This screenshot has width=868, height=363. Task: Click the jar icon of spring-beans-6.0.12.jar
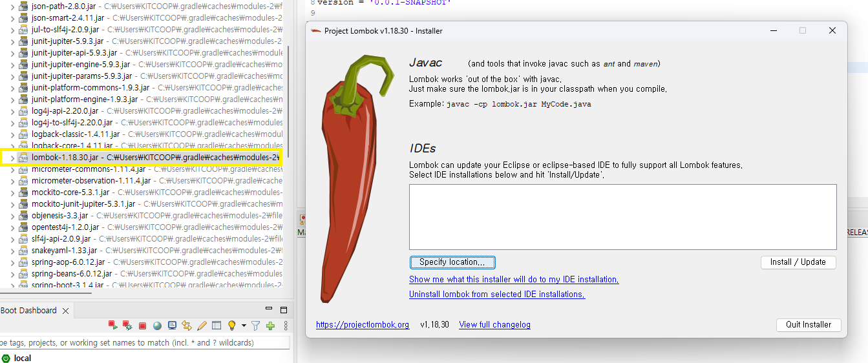click(x=23, y=274)
